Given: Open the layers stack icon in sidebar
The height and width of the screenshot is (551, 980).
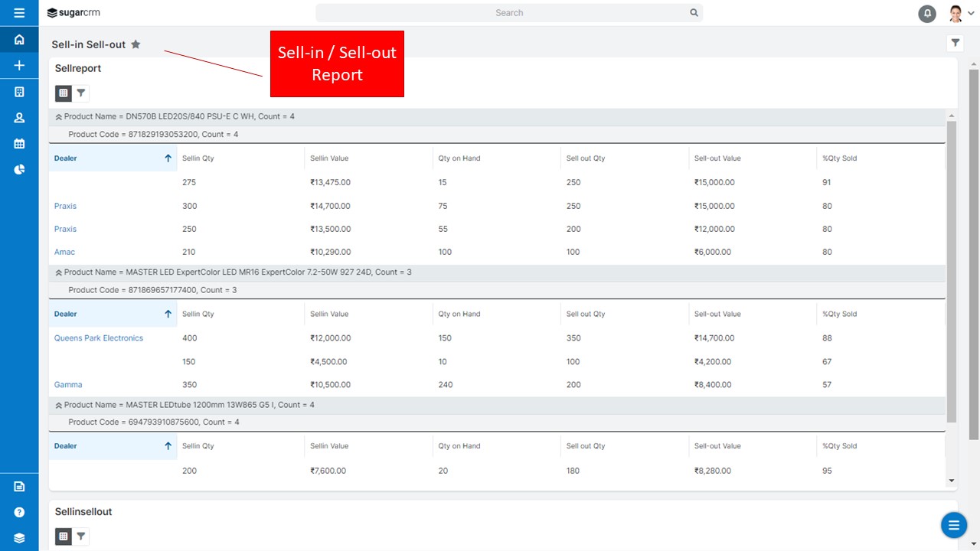Looking at the screenshot, I should [19, 538].
